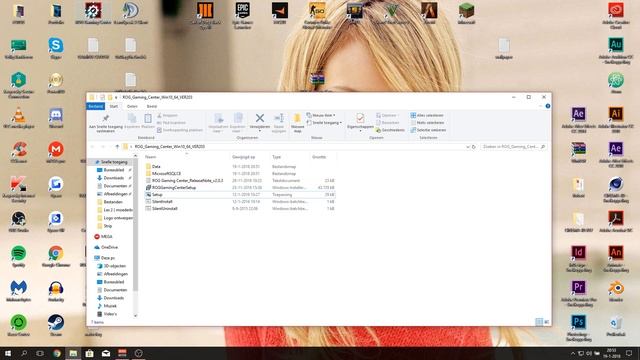Viewport: 640px width, 360px height.
Task: Select the SilentUninstall batch file
Action: pos(240,209)
